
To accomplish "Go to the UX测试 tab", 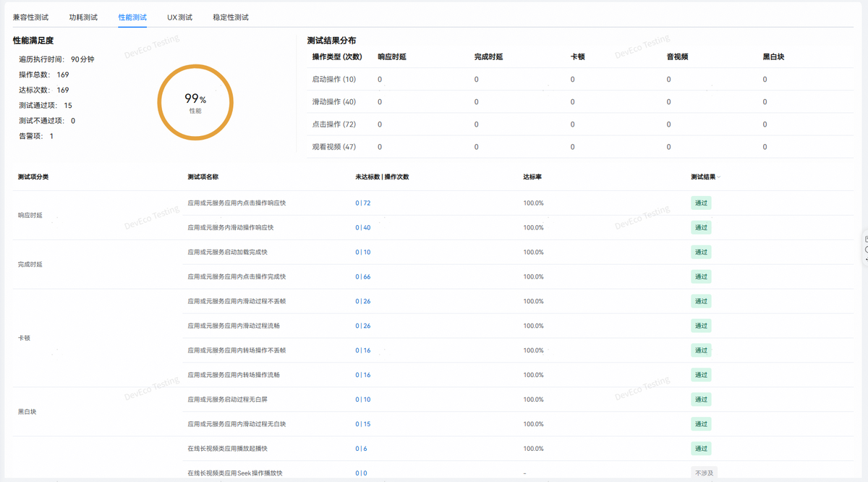I will coord(179,17).
